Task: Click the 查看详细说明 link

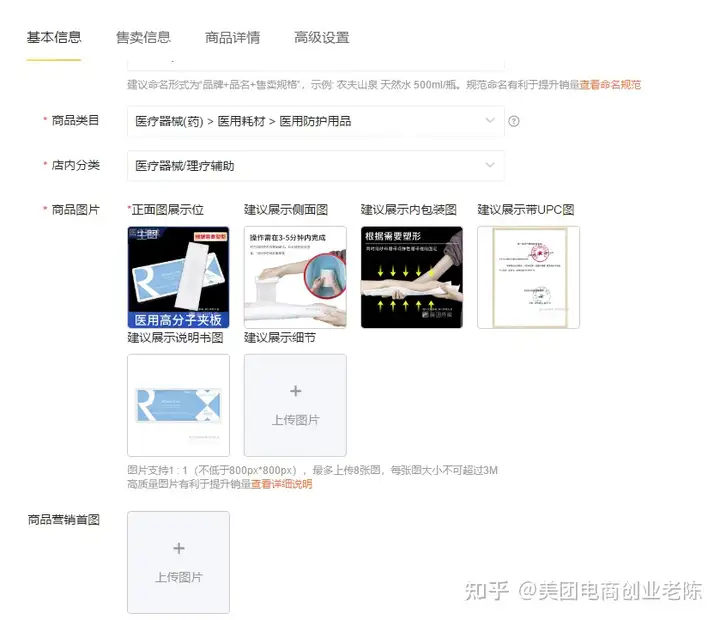Action: (x=281, y=484)
